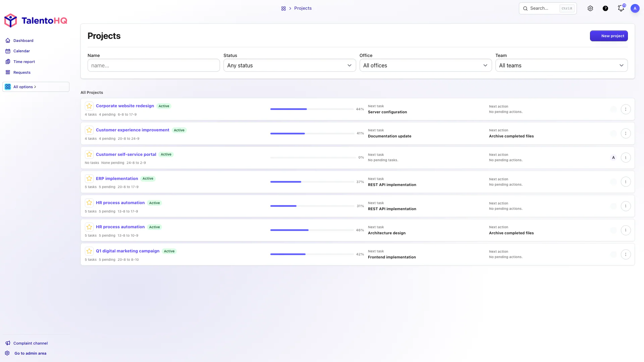
Task: Open notifications bell icon
Action: pos(621,8)
